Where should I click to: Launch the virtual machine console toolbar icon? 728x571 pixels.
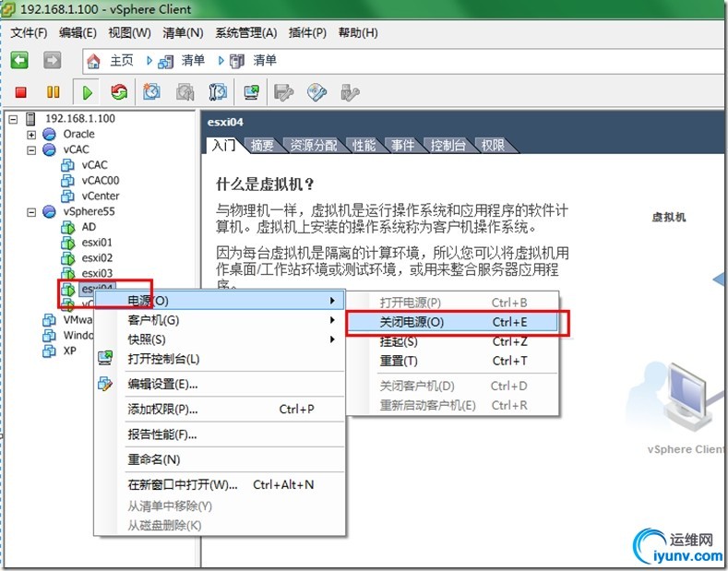(x=252, y=92)
